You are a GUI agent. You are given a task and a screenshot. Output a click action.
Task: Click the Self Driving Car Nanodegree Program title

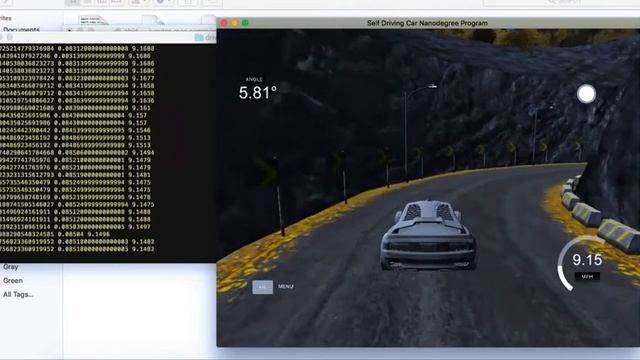point(427,23)
